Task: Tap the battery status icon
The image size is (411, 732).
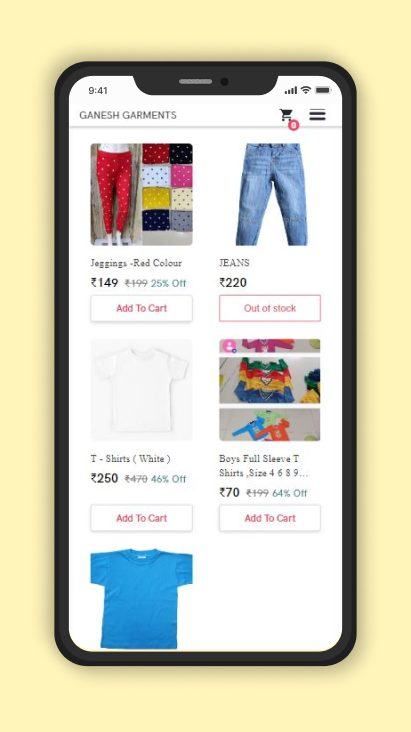Action: click(323, 90)
